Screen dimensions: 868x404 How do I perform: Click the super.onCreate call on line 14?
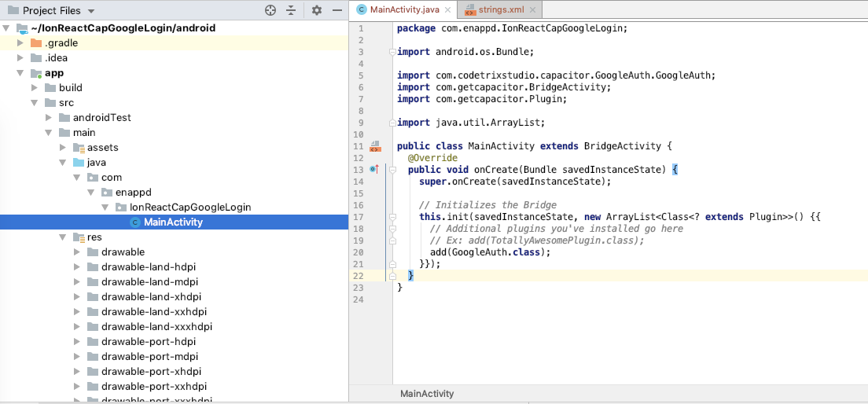[x=515, y=182]
